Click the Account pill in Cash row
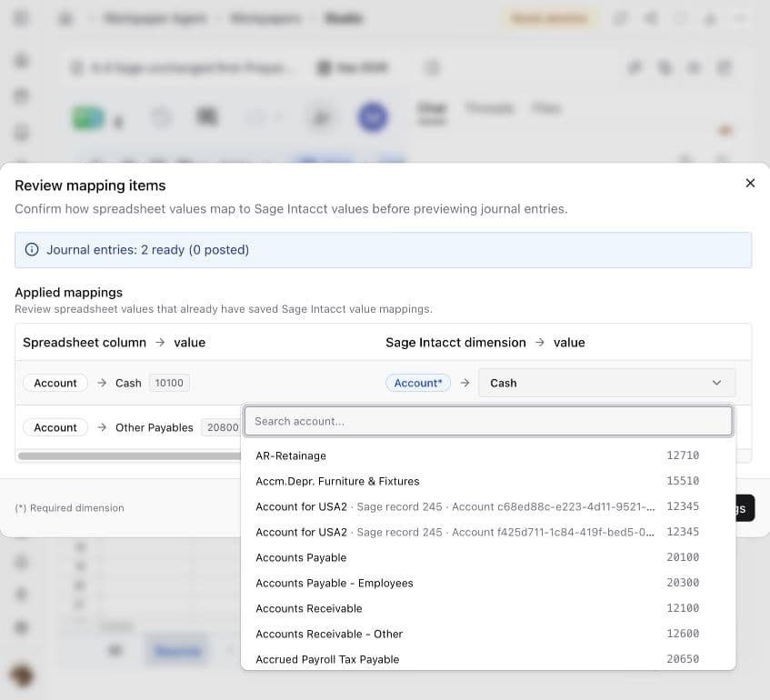 click(x=55, y=383)
